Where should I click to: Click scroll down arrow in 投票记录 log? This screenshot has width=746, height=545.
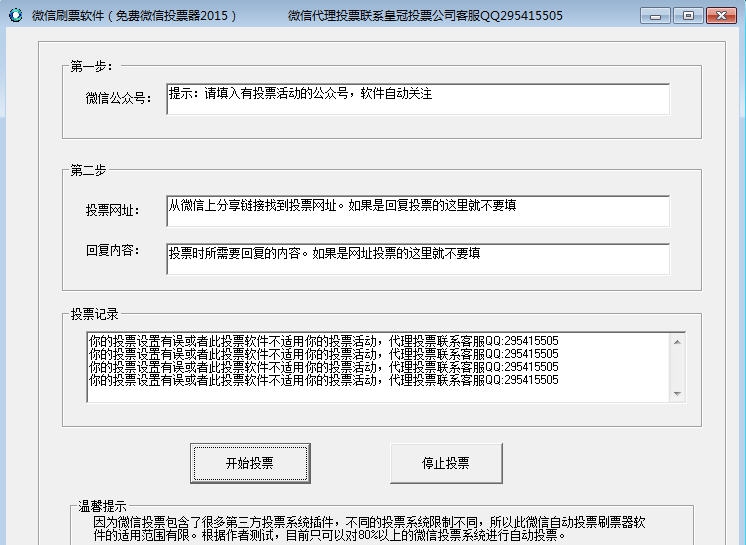[677, 394]
